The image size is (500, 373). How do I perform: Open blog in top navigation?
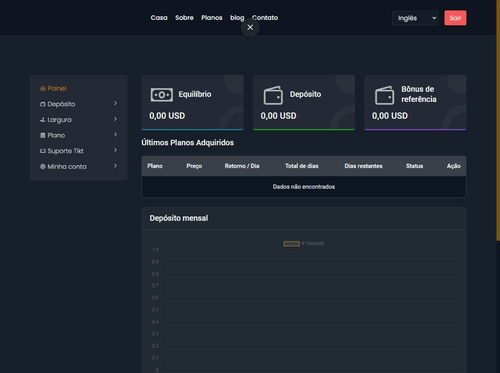tap(237, 18)
